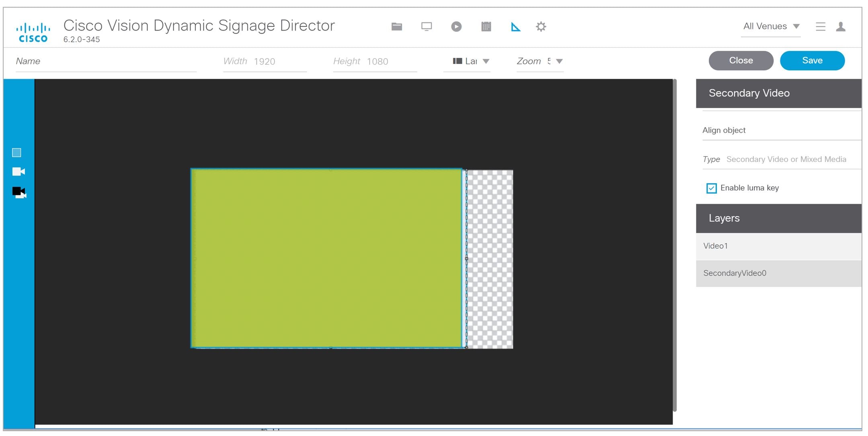The width and height of the screenshot is (868, 436).
Task: Select the Video1 layer
Action: [778, 246]
